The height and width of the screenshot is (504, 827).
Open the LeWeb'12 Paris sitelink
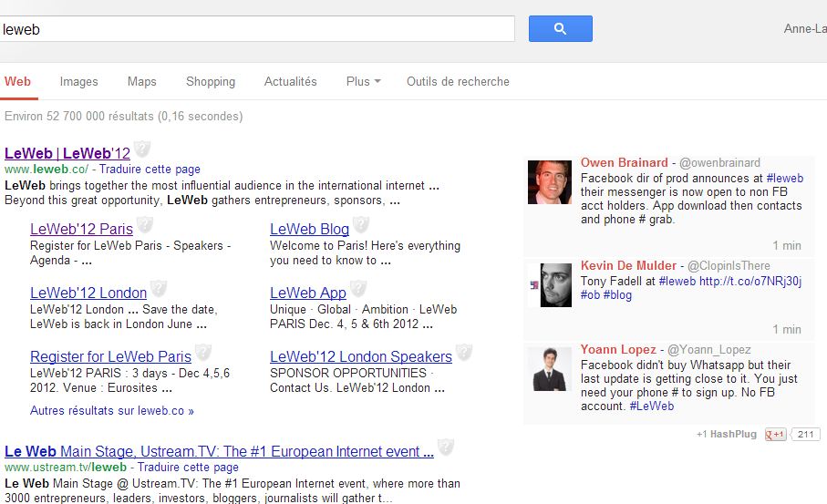pos(81,230)
